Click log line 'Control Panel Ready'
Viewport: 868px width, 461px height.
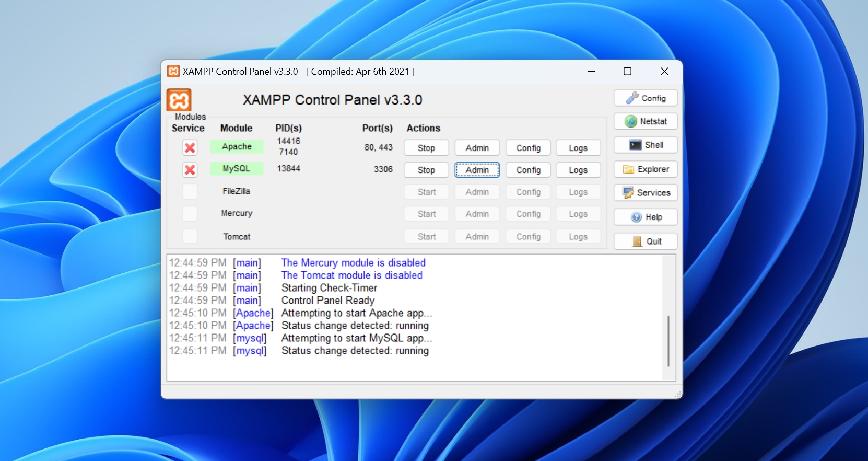[328, 300]
